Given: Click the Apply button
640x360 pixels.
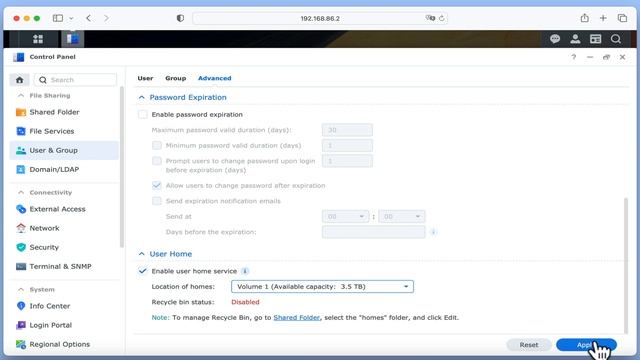Looking at the screenshot, I should point(586,345).
